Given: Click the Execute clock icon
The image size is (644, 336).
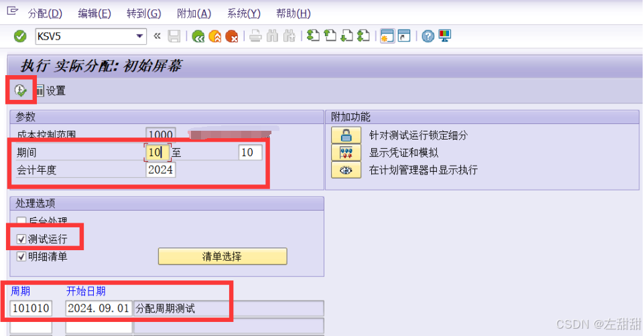Looking at the screenshot, I should click(20, 90).
